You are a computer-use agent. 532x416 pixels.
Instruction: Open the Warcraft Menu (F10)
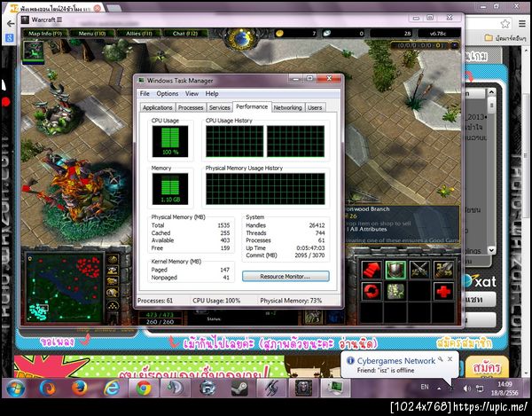tap(92, 33)
